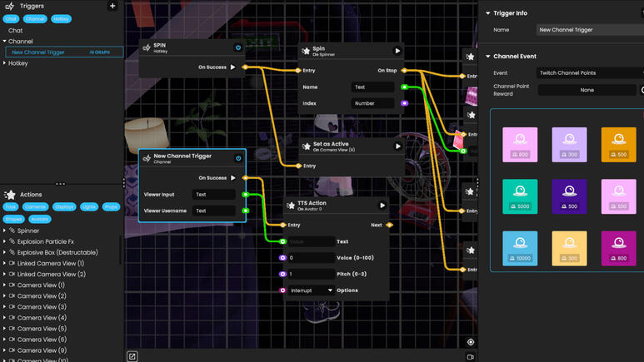The image size is (644, 362).
Task: Toggle the Cameras actions filter chip
Action: (x=35, y=207)
